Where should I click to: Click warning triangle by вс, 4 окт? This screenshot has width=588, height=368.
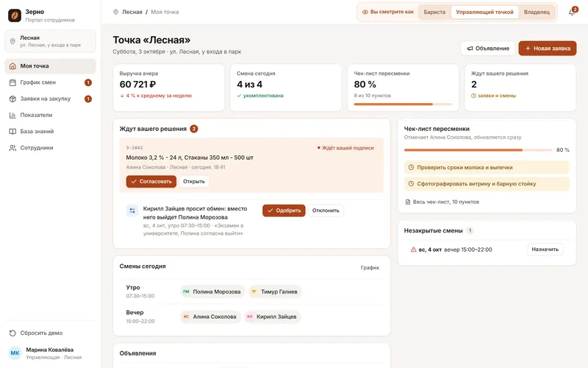pos(413,250)
